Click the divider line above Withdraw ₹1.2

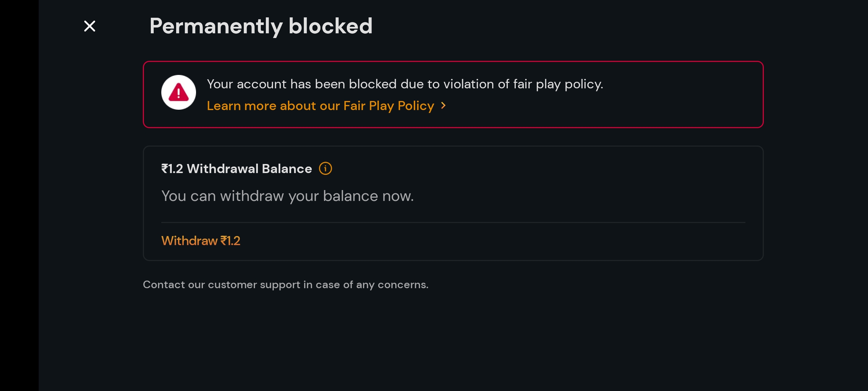point(453,222)
